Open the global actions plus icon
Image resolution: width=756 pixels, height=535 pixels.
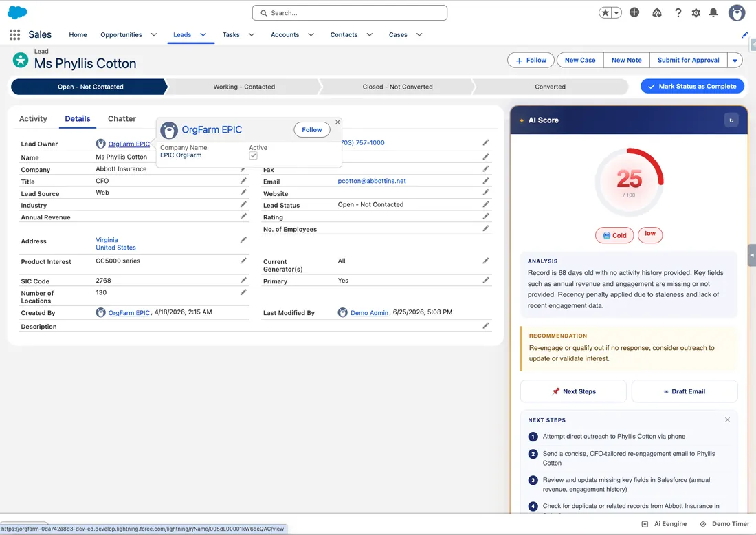tap(634, 12)
